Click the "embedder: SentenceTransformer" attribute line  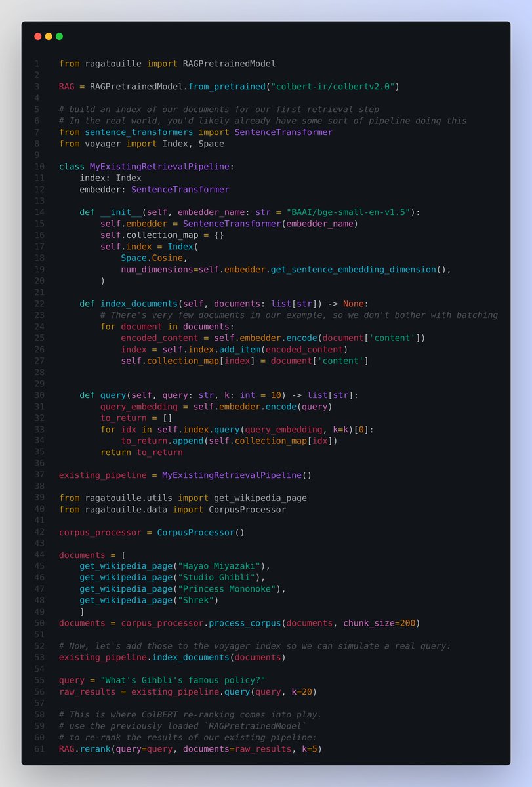(x=155, y=190)
